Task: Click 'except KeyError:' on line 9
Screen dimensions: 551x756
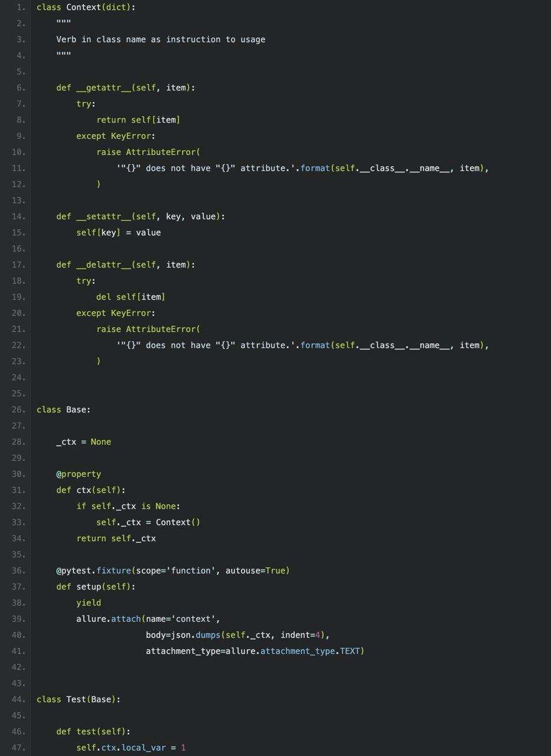Action: 116,136
